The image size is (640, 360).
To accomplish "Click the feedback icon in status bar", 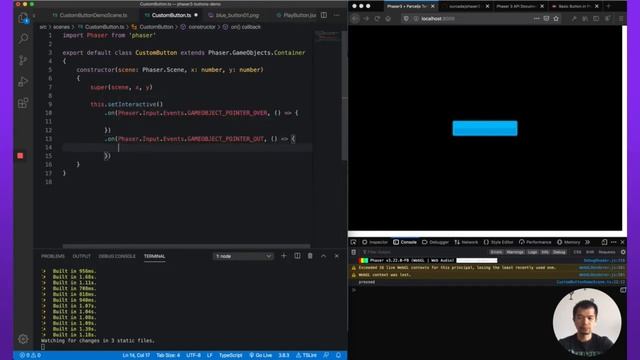I will tap(326, 355).
